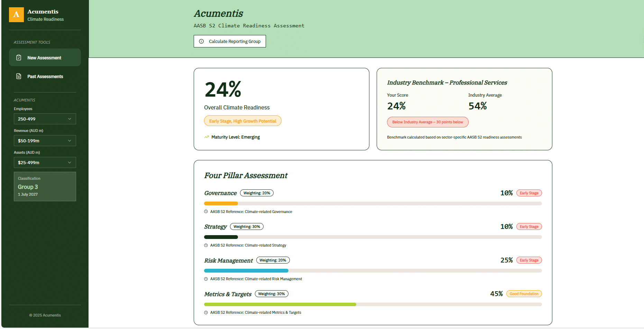Select the New Assessment clipboard icon
Image resolution: width=644 pixels, height=329 pixels.
pyautogui.click(x=19, y=57)
